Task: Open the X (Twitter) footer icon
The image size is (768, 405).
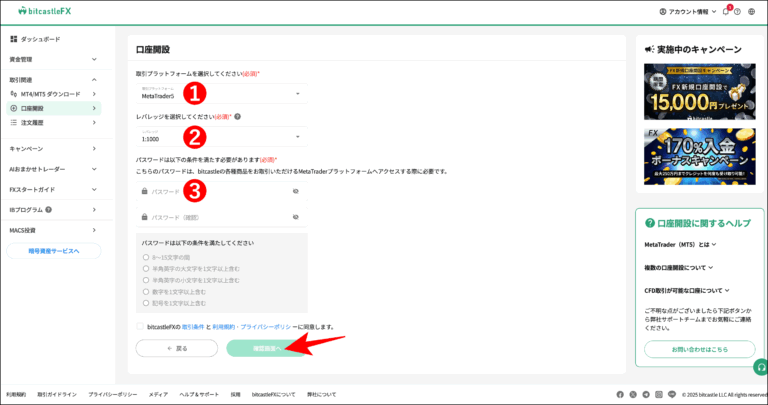Action: (633, 394)
